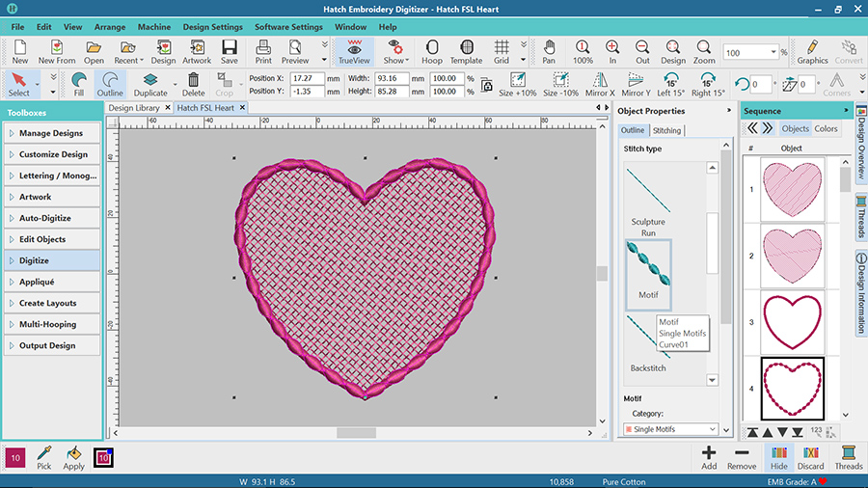This screenshot has width=868, height=488.
Task: Click the Output Design toolbox button
Action: point(52,345)
